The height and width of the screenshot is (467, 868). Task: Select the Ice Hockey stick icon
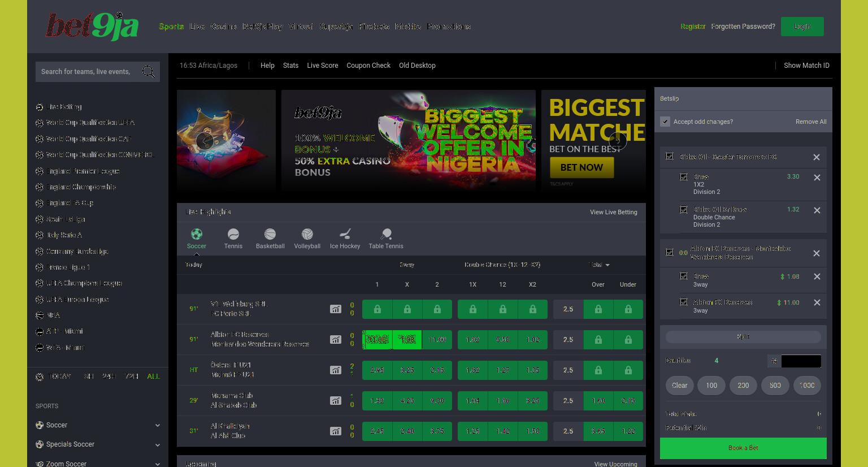click(345, 234)
